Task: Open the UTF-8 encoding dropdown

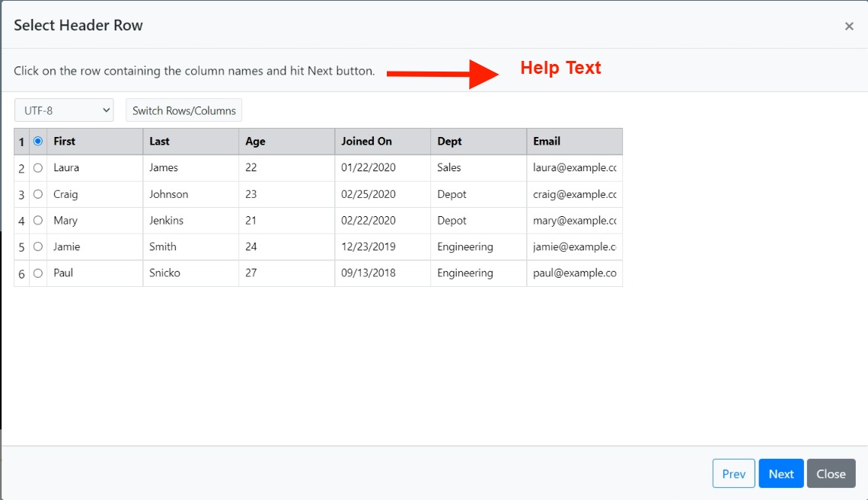Action: [x=64, y=110]
